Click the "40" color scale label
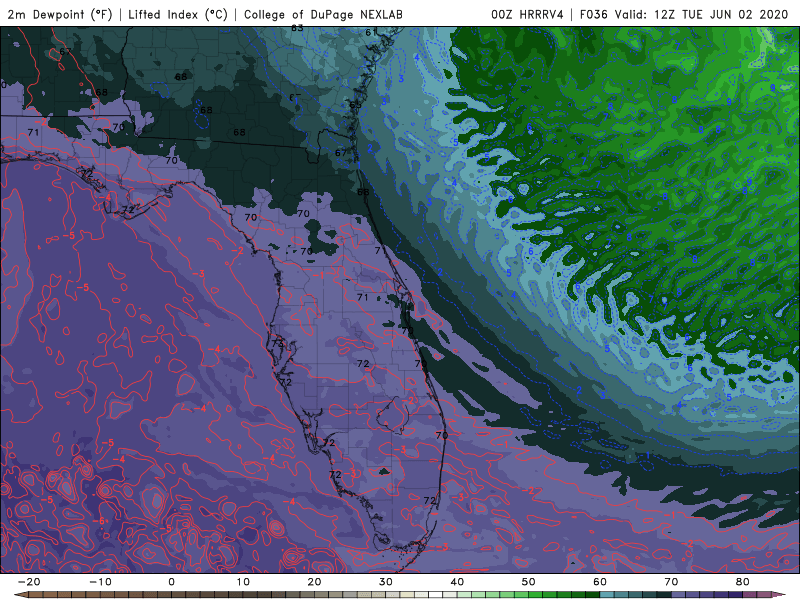The height and width of the screenshot is (600, 800). point(457,582)
